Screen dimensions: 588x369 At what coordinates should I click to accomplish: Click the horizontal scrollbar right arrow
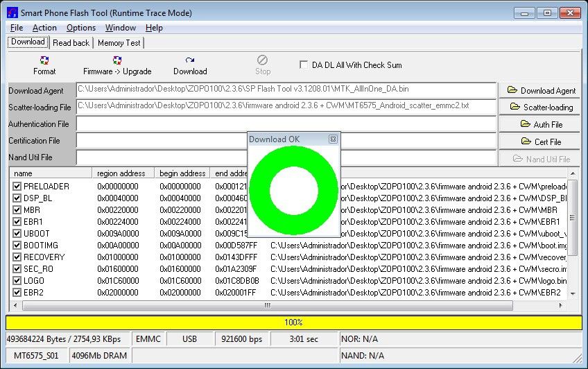(x=561, y=305)
